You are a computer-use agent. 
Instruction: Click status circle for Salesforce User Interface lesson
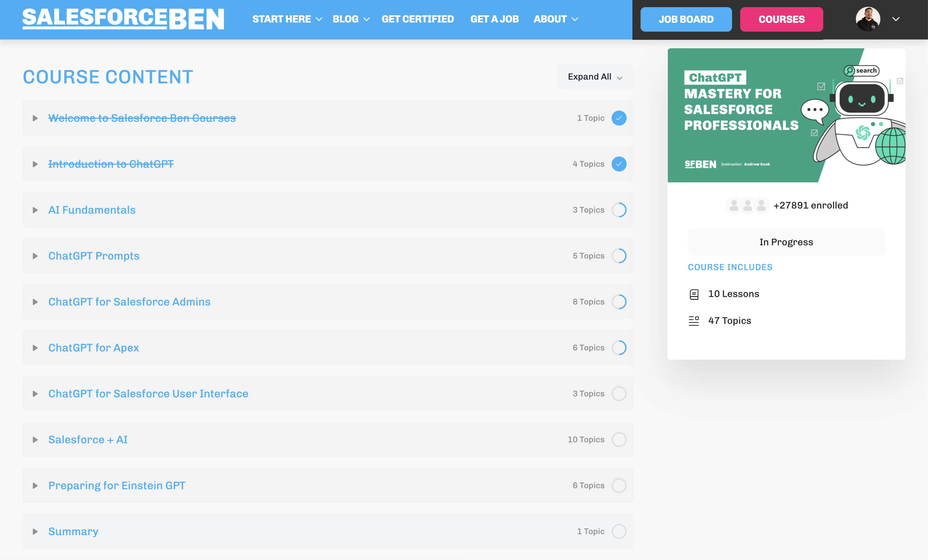point(619,394)
